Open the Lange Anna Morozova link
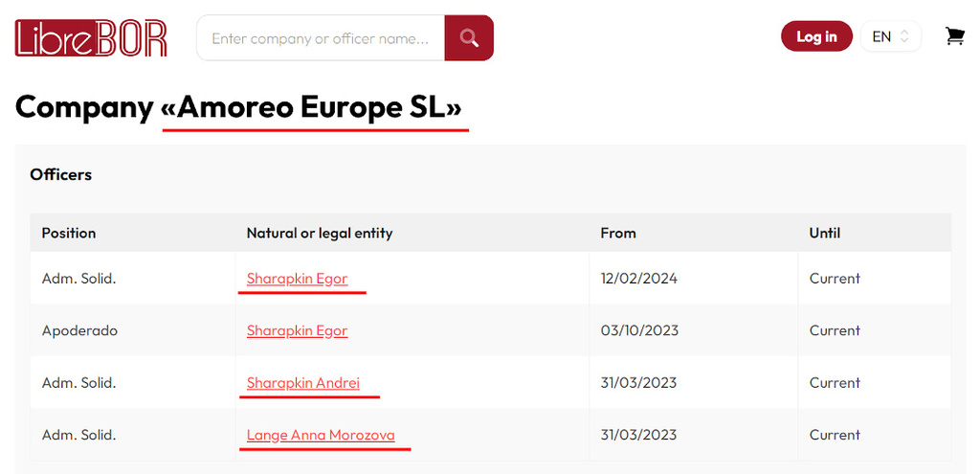The image size is (980, 474). (321, 435)
